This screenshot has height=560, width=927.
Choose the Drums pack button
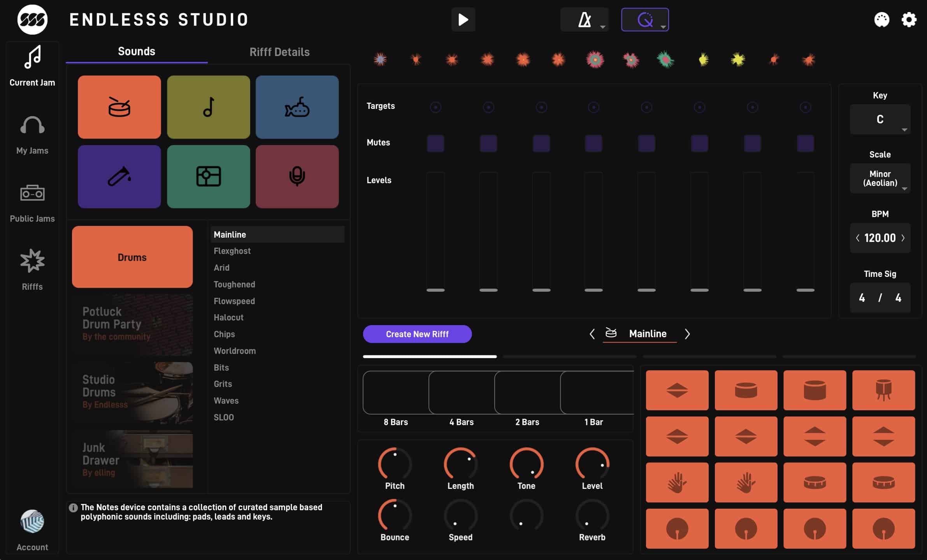tap(132, 257)
